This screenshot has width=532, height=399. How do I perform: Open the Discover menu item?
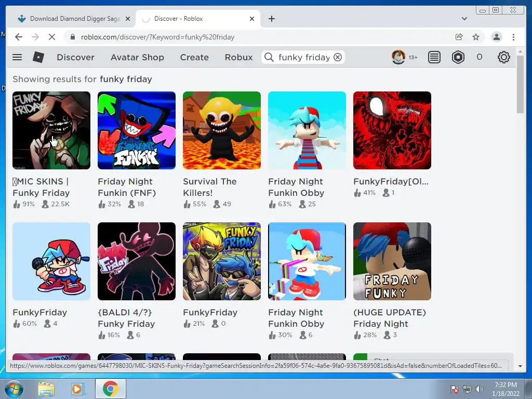click(75, 57)
